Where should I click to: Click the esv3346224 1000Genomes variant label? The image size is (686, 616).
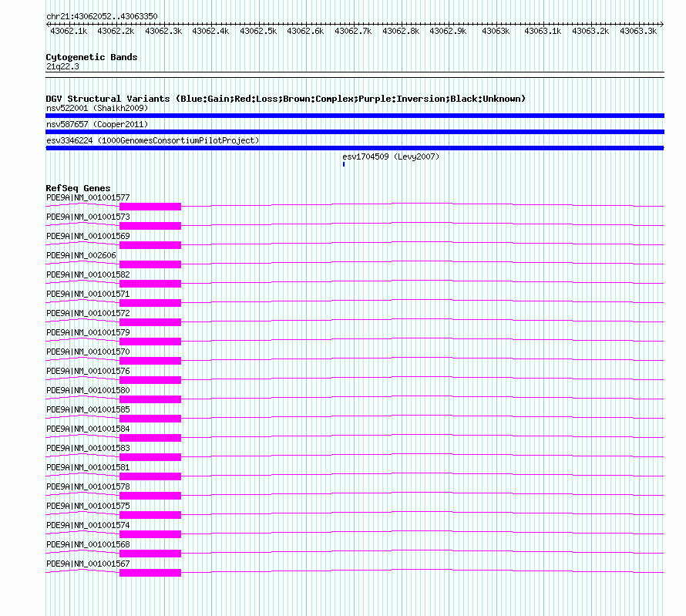point(153,140)
